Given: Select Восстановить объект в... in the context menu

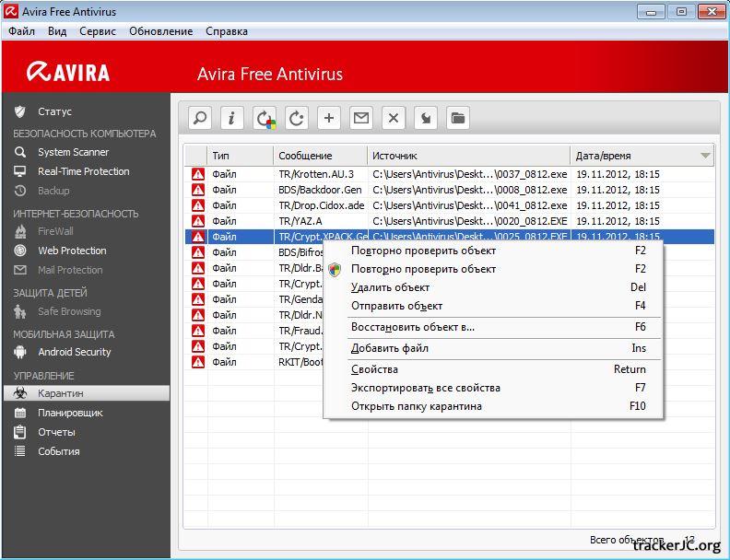Looking at the screenshot, I should (x=412, y=327).
